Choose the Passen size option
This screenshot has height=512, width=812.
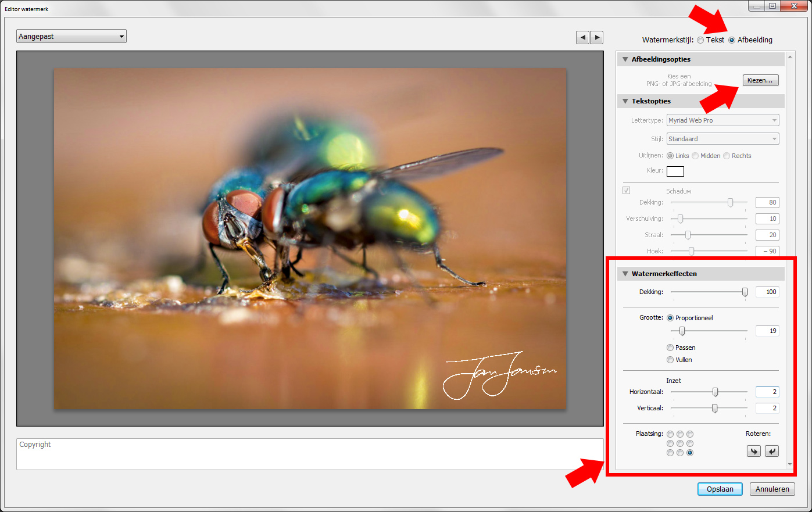point(670,348)
